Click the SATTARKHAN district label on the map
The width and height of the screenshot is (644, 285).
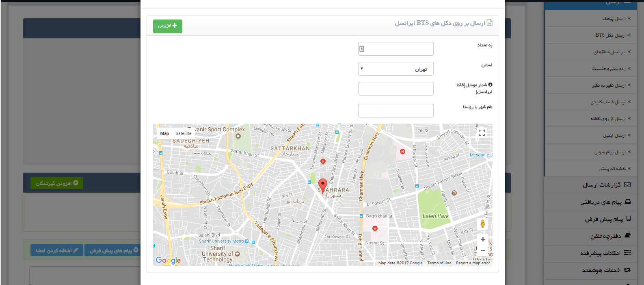290,148
